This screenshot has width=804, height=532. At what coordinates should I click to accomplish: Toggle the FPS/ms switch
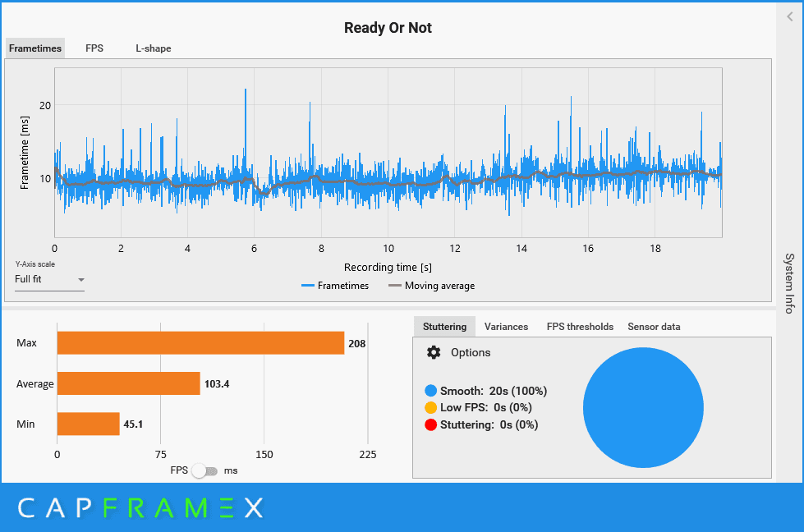(204, 470)
